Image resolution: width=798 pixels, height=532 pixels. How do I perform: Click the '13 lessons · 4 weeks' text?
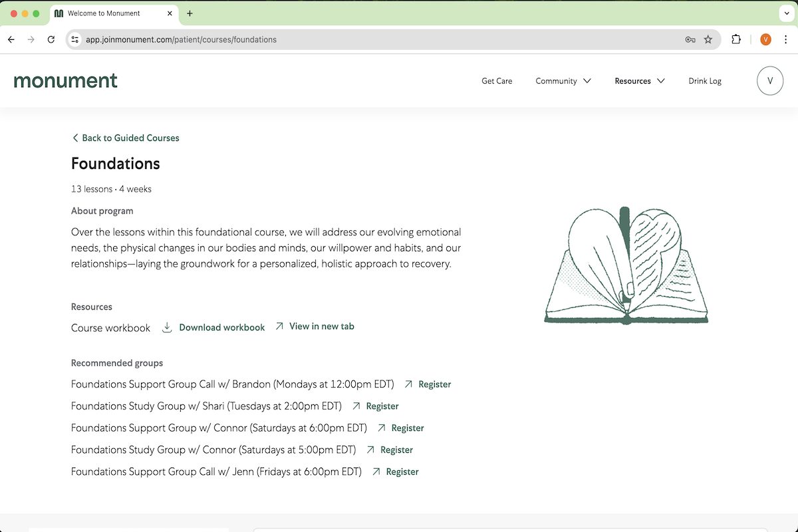tap(111, 189)
